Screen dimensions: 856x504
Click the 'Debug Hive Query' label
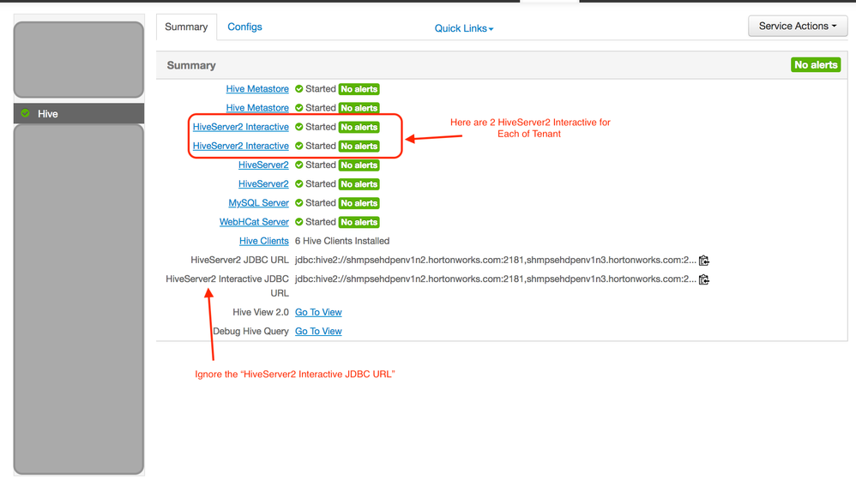click(x=250, y=331)
